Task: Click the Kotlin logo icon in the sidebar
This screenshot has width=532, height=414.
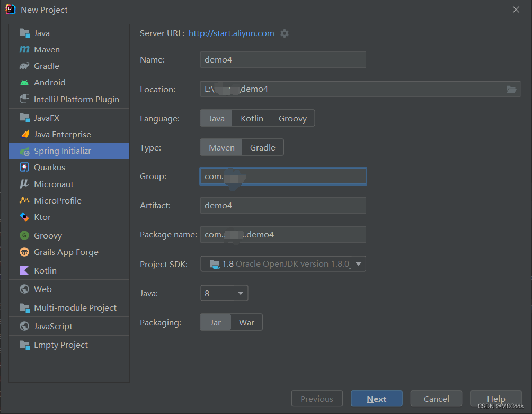Action: pos(24,270)
